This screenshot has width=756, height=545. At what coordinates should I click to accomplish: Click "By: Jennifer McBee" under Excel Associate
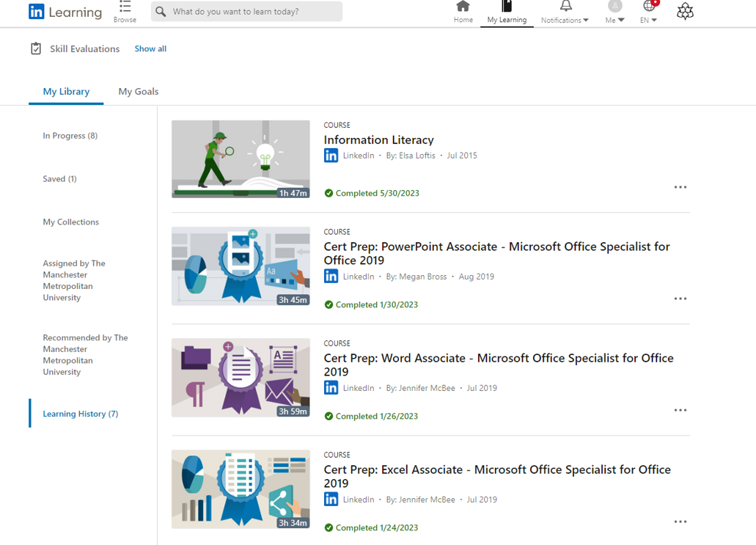420,500
